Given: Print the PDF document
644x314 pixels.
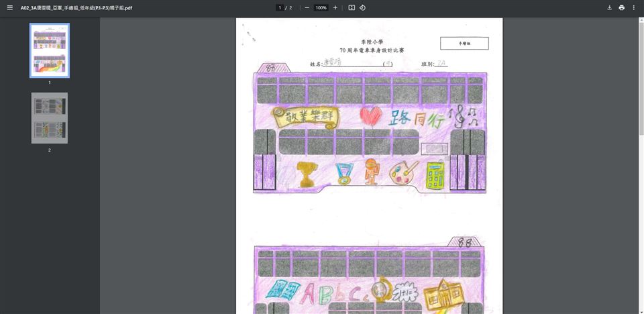Looking at the screenshot, I should click(621, 8).
